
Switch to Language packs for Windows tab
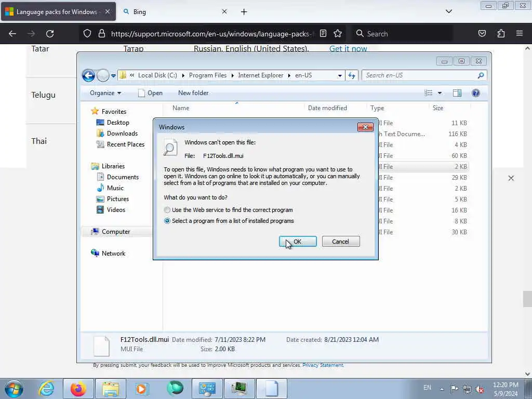58,12
